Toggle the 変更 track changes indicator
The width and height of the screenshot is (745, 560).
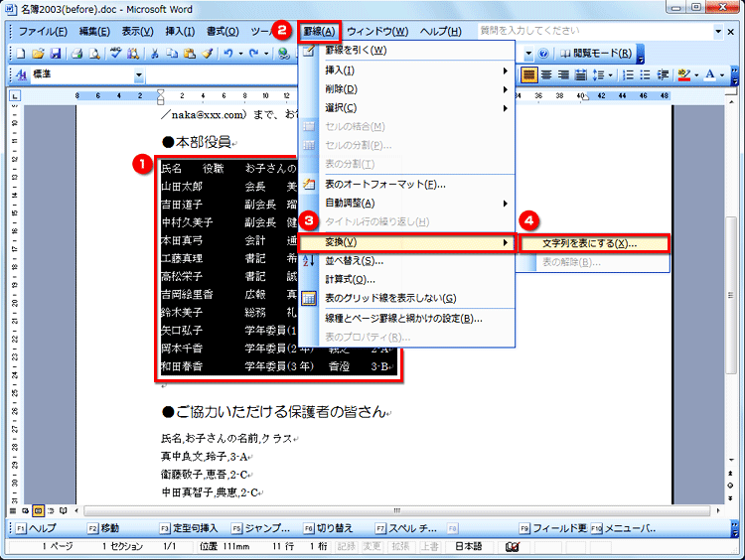[372, 547]
